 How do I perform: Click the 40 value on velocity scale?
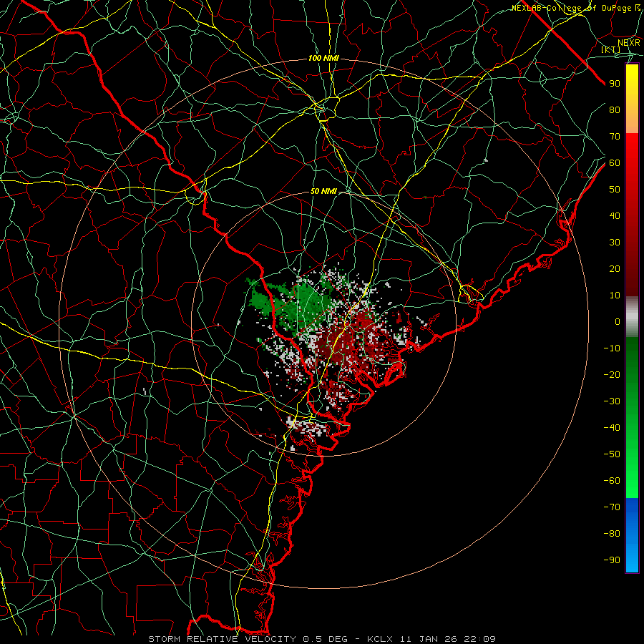[x=615, y=215]
